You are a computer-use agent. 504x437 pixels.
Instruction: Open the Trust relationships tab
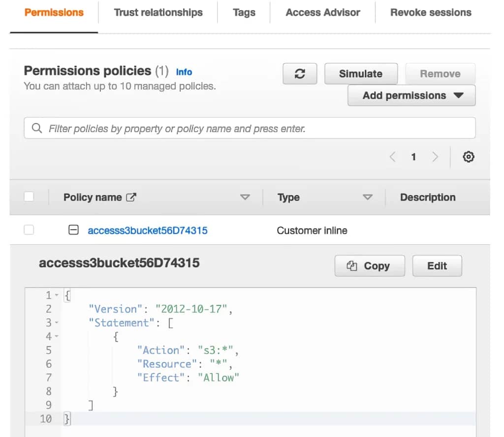(x=158, y=12)
